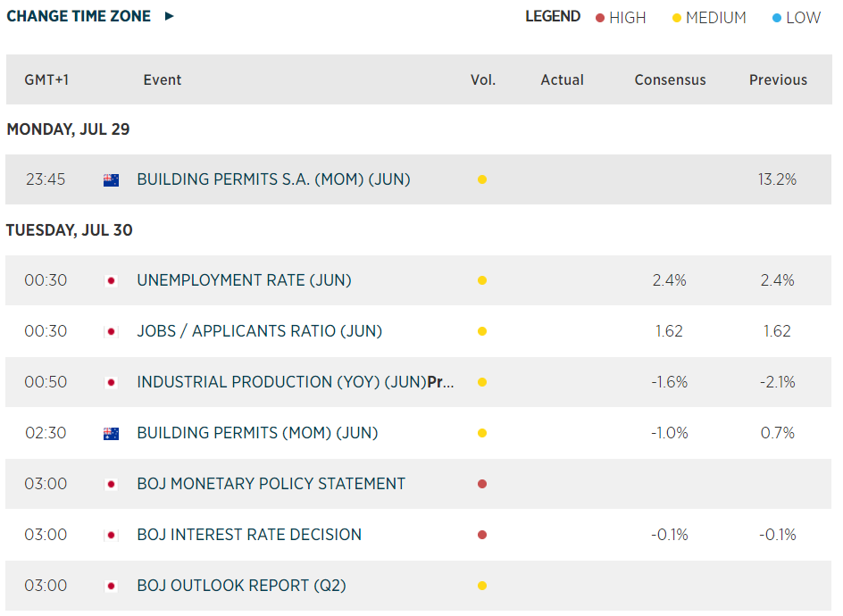Open the BoJ Interest Rate Decision event
This screenshot has width=843, height=616.
249,535
